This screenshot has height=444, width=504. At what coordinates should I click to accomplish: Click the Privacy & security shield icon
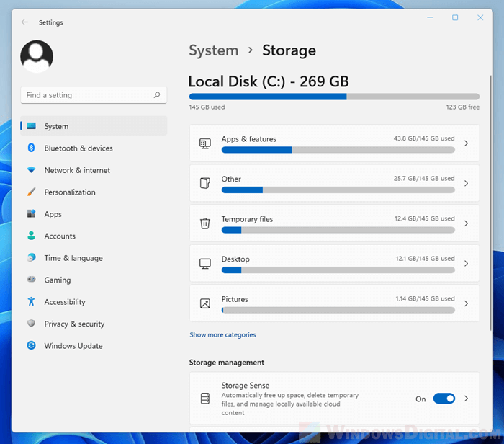(x=31, y=324)
